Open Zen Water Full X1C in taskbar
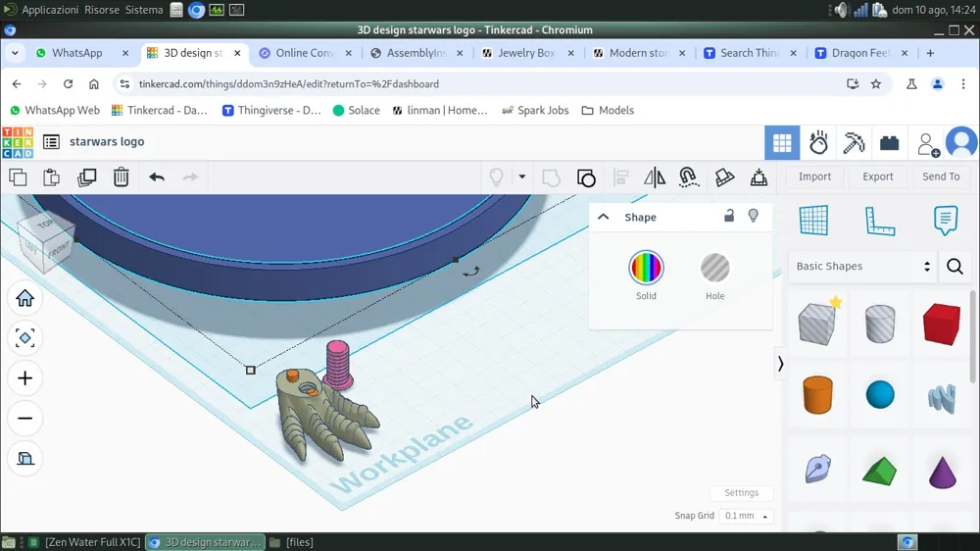 [x=85, y=542]
